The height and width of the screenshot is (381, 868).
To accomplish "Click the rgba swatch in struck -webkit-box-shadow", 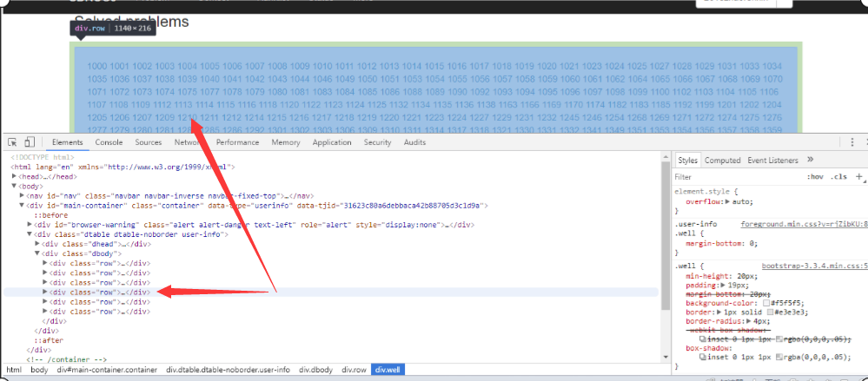I will click(x=780, y=339).
